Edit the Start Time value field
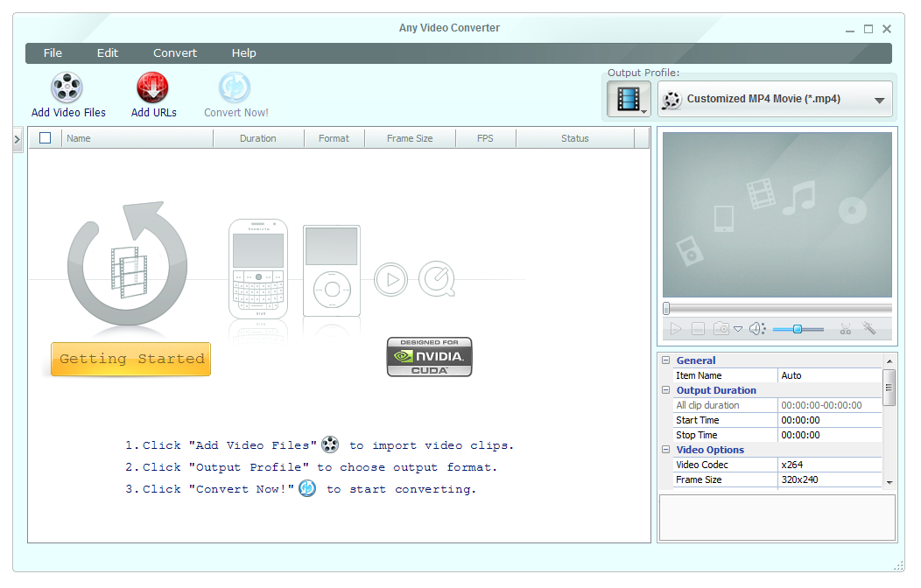 (829, 420)
